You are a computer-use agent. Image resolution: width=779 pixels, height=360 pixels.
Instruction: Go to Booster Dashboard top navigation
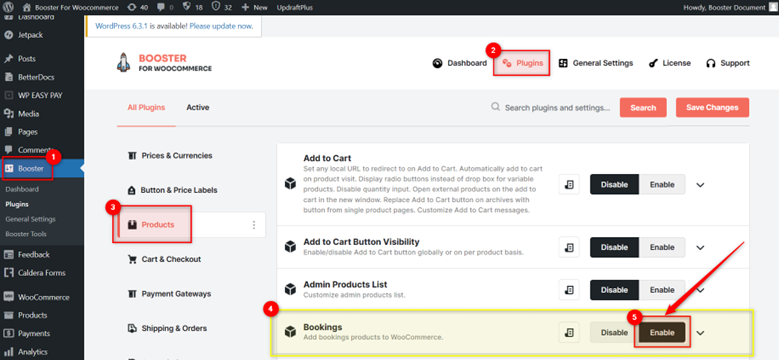(460, 63)
